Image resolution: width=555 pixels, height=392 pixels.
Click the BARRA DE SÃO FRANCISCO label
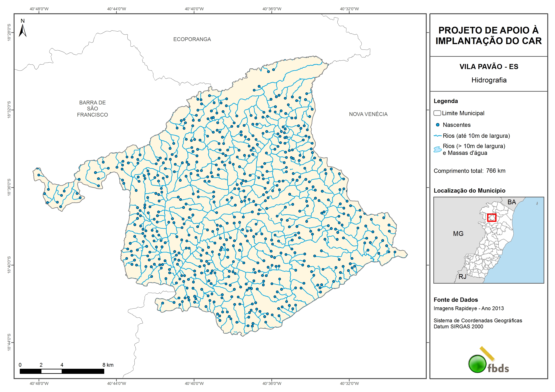[x=92, y=109]
